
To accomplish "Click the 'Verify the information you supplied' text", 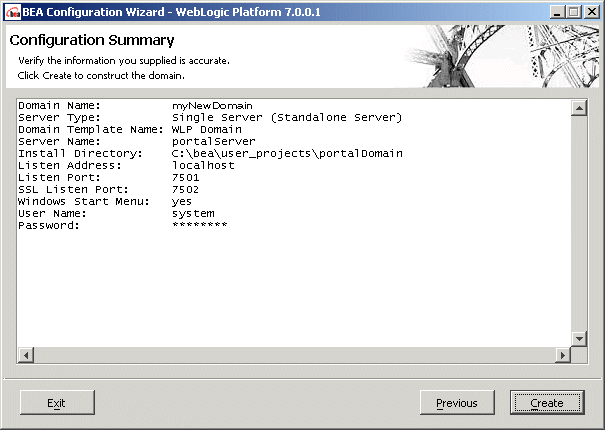I will coord(124,61).
